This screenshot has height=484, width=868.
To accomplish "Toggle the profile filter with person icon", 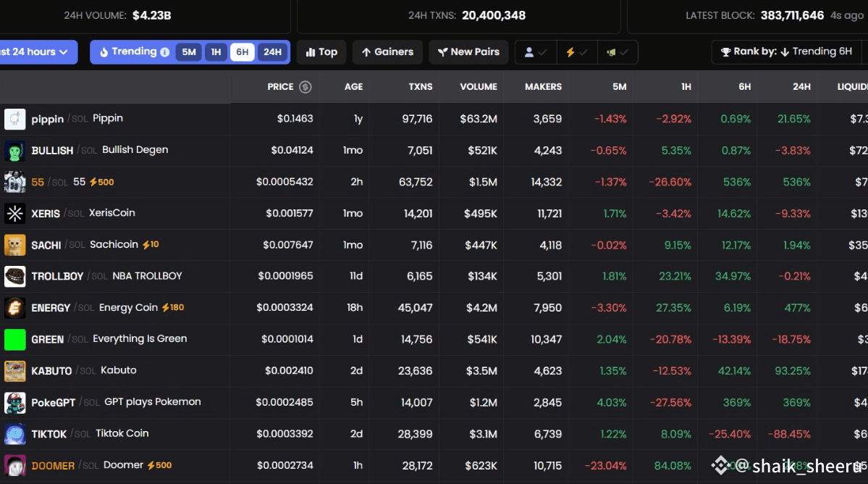I will (x=536, y=52).
